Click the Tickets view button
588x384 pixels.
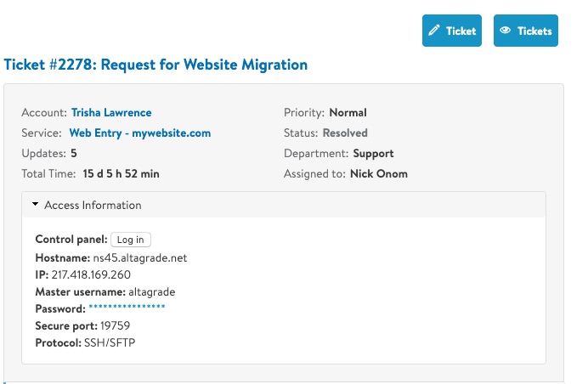click(526, 31)
